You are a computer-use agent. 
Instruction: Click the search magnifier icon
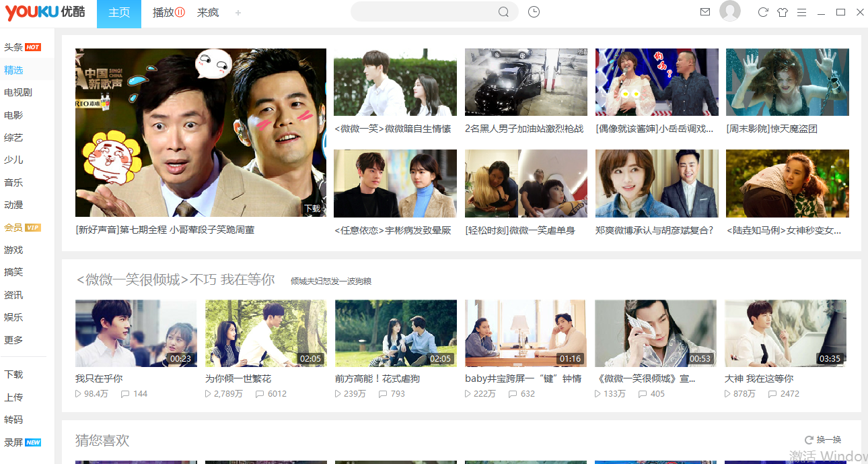point(503,12)
